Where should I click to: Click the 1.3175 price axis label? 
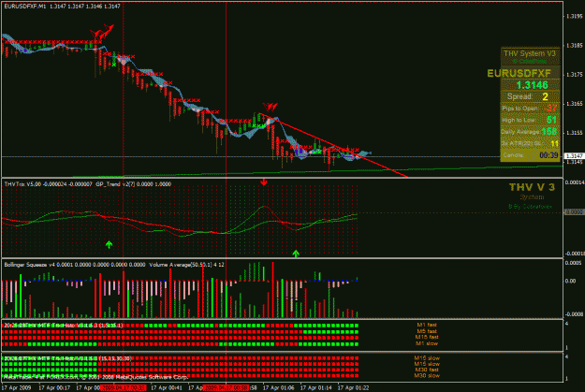(x=574, y=75)
